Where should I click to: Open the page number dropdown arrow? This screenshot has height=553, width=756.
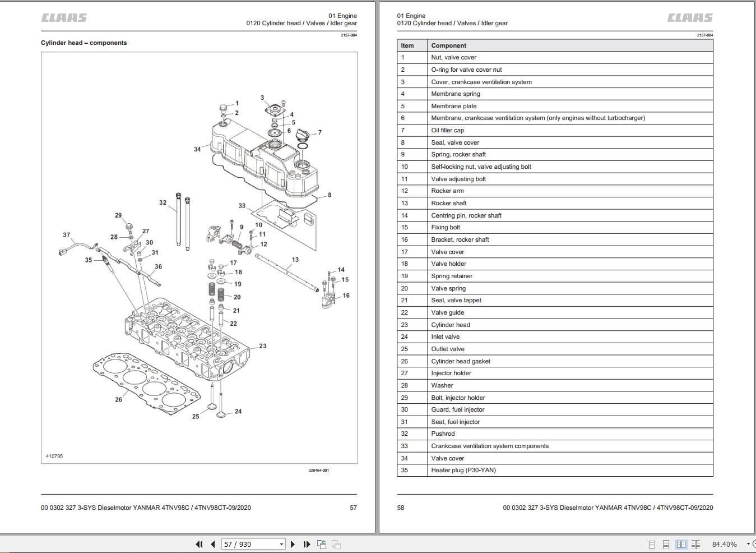pyautogui.click(x=281, y=544)
